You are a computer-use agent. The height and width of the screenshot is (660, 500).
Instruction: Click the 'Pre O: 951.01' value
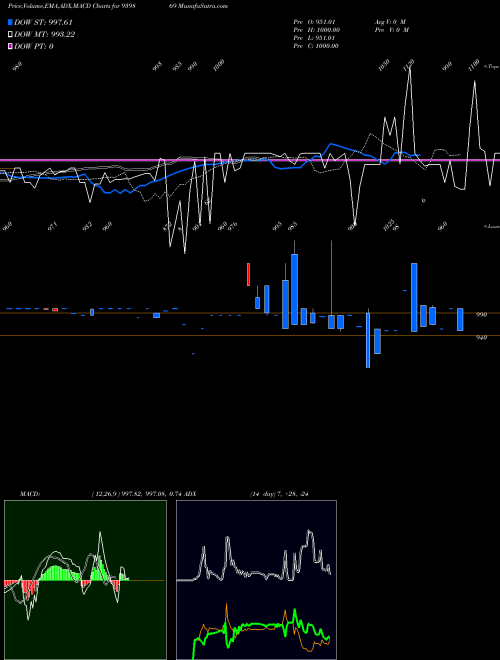coord(314,22)
